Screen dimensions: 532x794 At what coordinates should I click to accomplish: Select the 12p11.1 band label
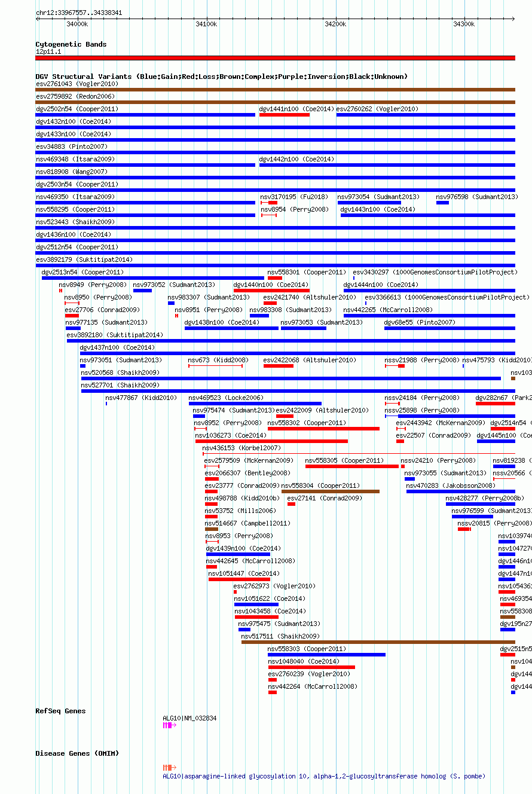click(x=48, y=52)
